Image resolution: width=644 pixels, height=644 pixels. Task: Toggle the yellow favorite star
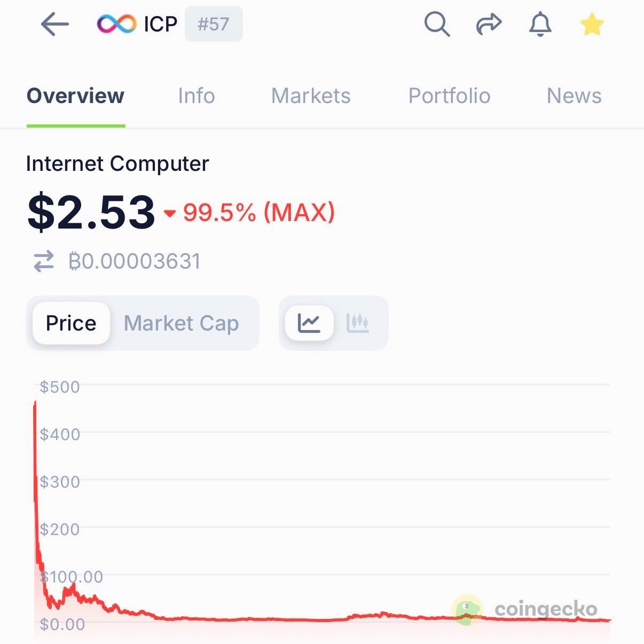coord(592,25)
